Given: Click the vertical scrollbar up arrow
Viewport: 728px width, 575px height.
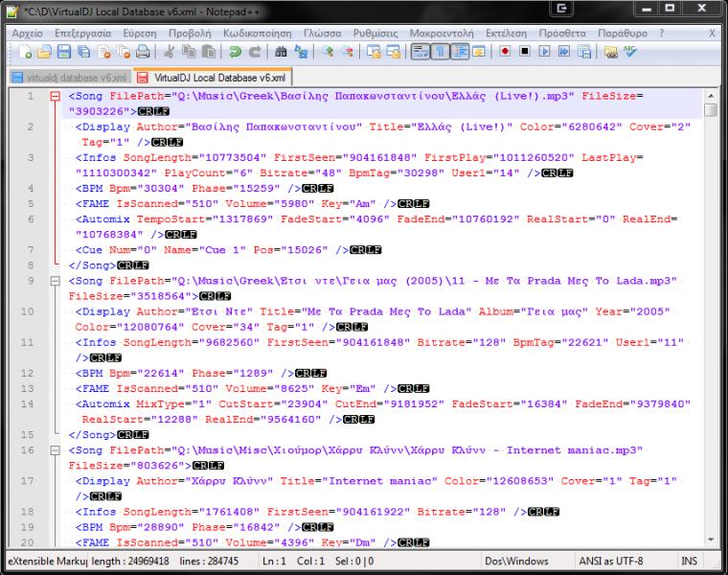Looking at the screenshot, I should click(711, 96).
